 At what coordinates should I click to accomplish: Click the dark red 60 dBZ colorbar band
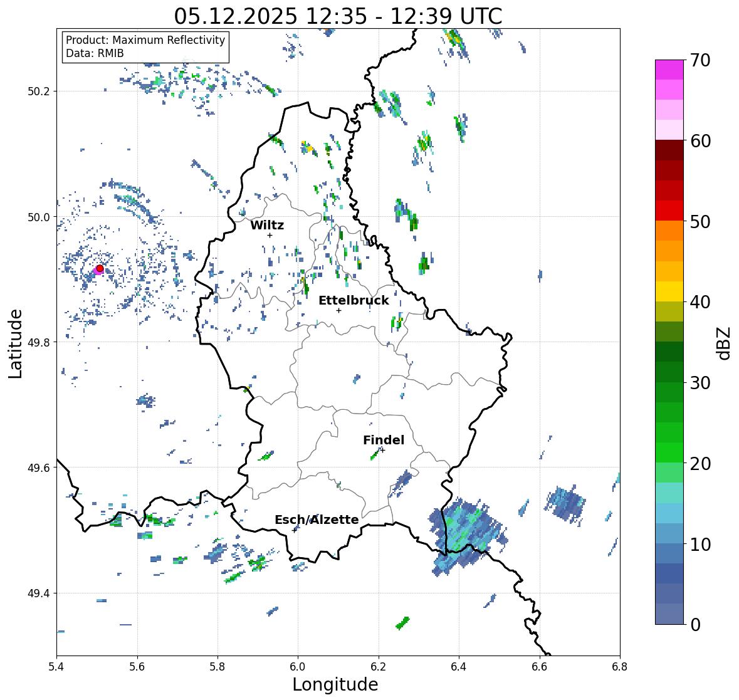pyautogui.click(x=669, y=150)
